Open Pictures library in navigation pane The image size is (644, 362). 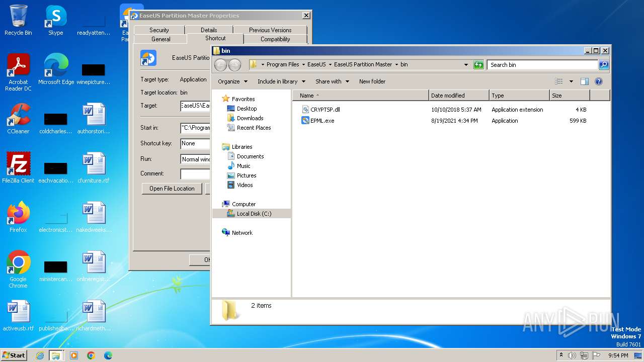(x=242, y=175)
